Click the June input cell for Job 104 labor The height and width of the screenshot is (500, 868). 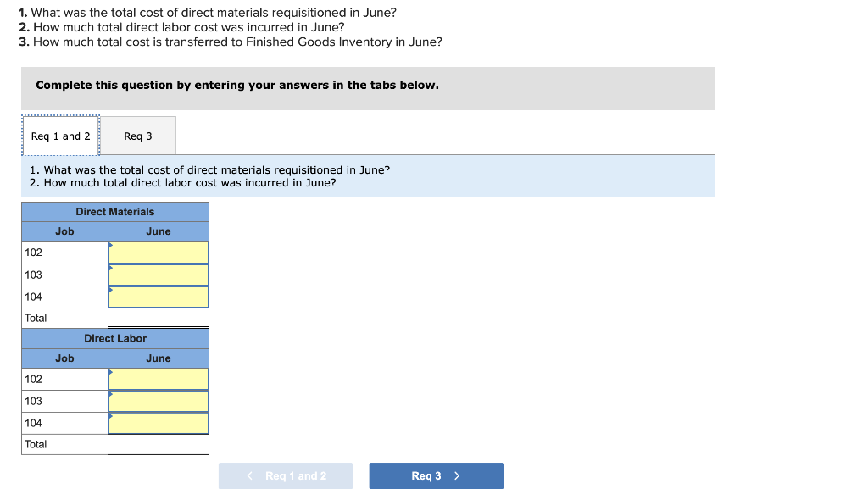[158, 423]
